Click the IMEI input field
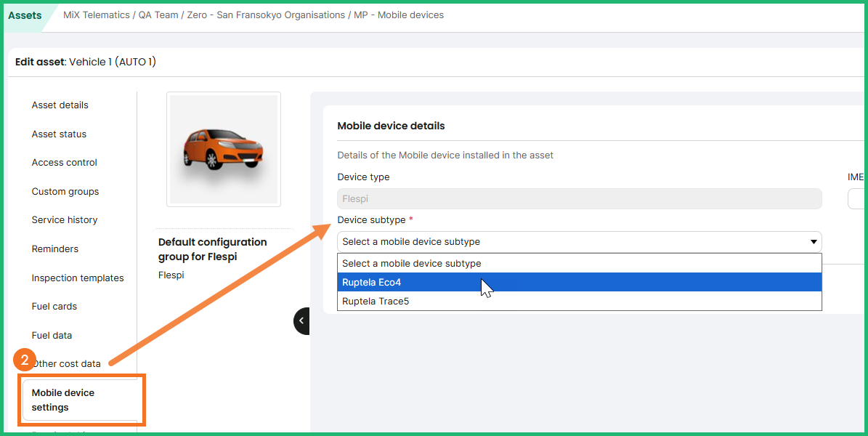The image size is (868, 436). point(857,198)
